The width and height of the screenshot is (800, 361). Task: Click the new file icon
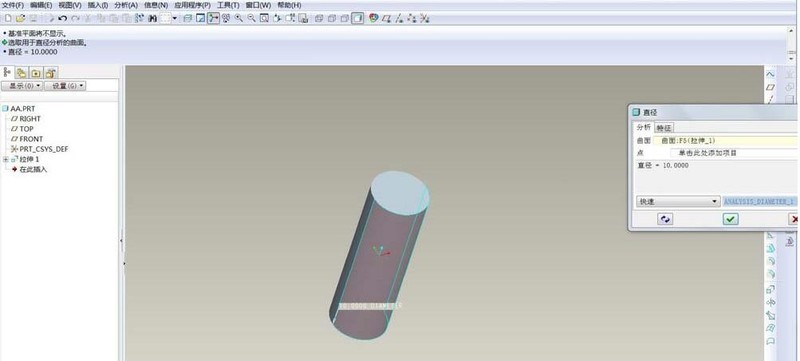tap(8, 18)
